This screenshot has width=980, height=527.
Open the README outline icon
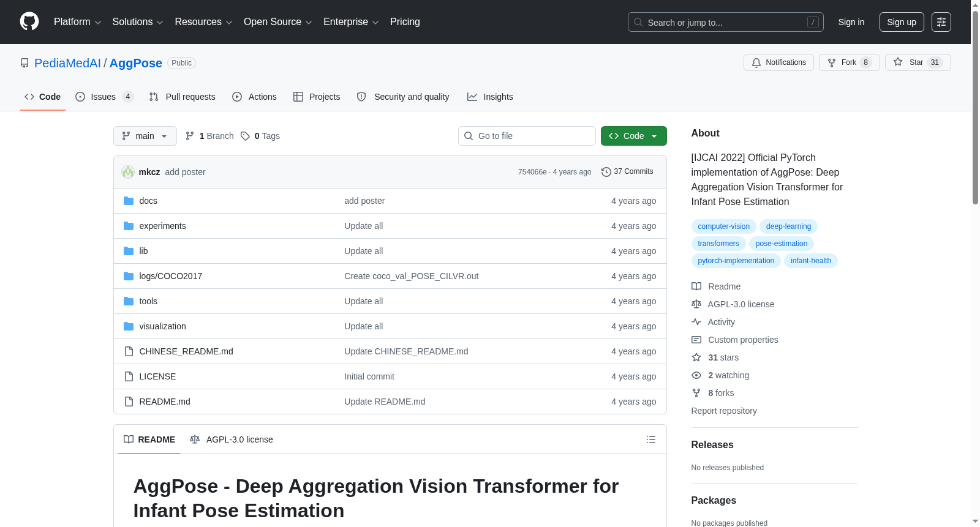point(650,439)
